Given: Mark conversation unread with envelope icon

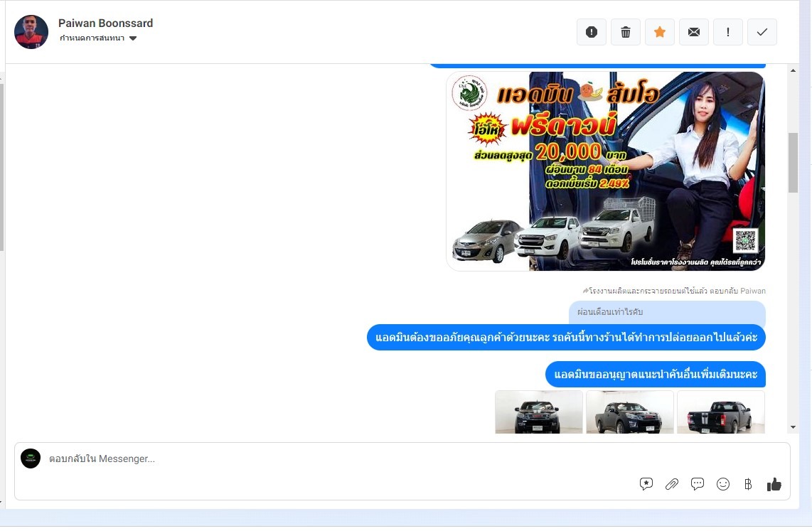Looking at the screenshot, I should (694, 32).
